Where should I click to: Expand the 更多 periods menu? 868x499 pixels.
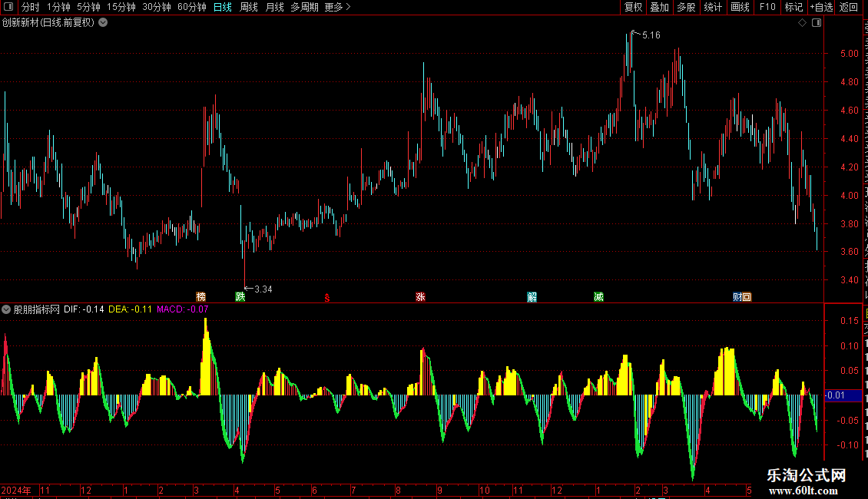[x=337, y=7]
